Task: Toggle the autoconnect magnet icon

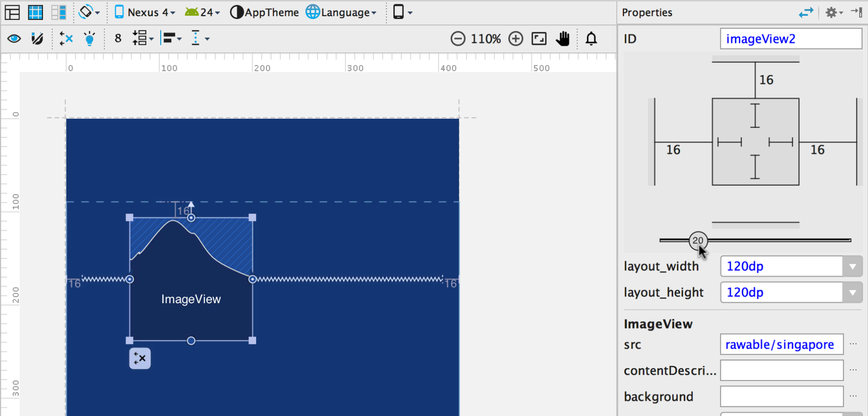Action: (x=37, y=39)
